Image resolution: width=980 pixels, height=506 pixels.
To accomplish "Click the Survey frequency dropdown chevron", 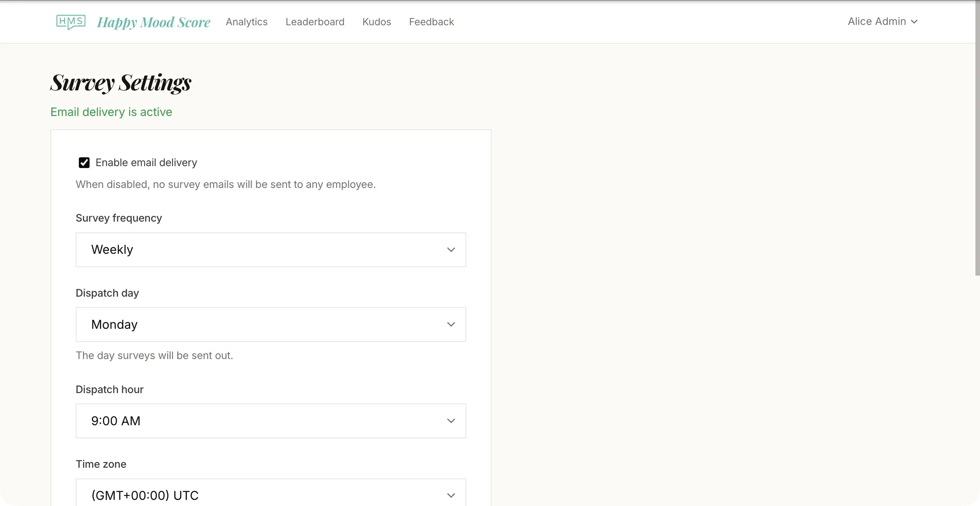I will pyautogui.click(x=451, y=250).
